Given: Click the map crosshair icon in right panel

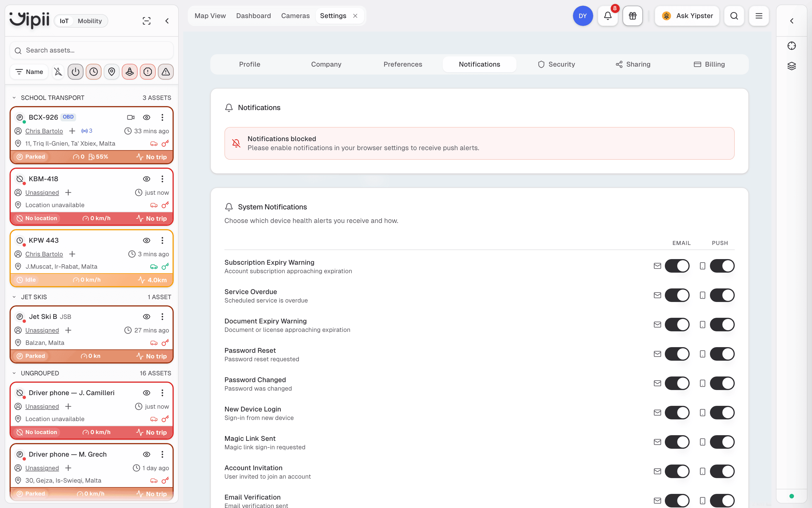Looking at the screenshot, I should click(x=791, y=46).
